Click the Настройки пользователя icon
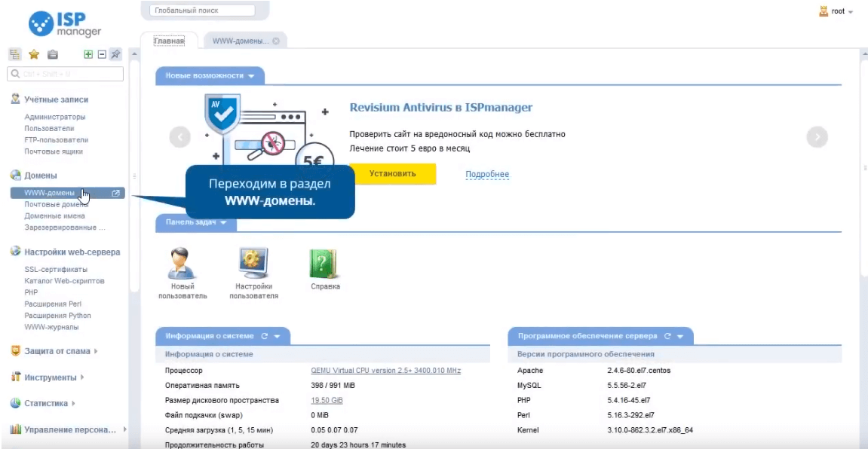 click(253, 263)
